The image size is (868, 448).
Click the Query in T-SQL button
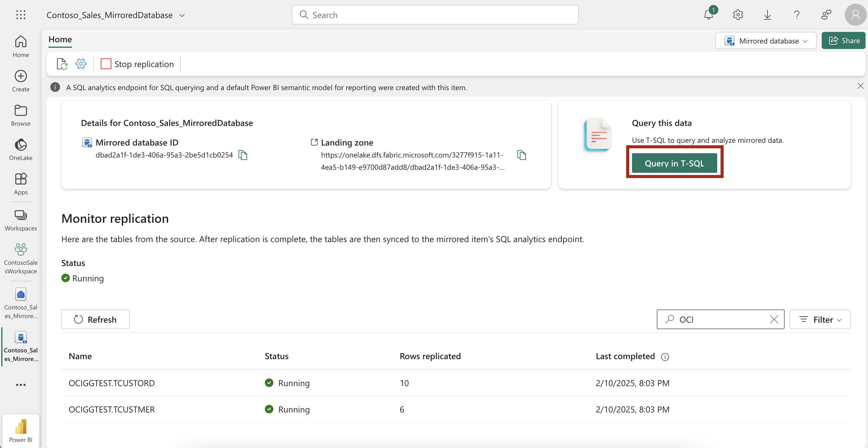pos(674,163)
